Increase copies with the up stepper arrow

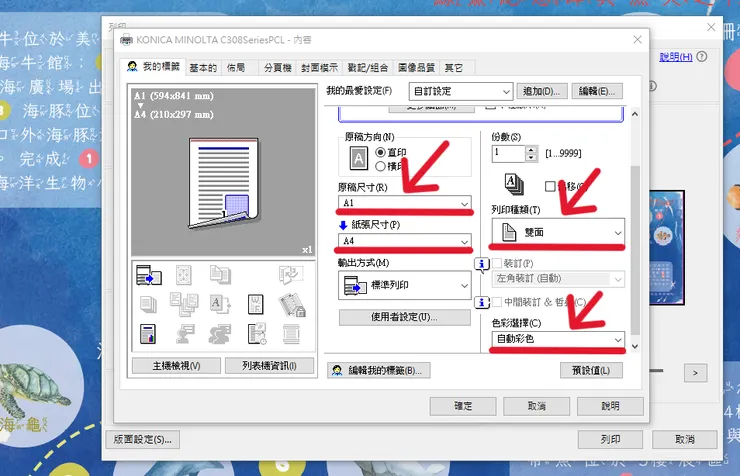[531, 150]
